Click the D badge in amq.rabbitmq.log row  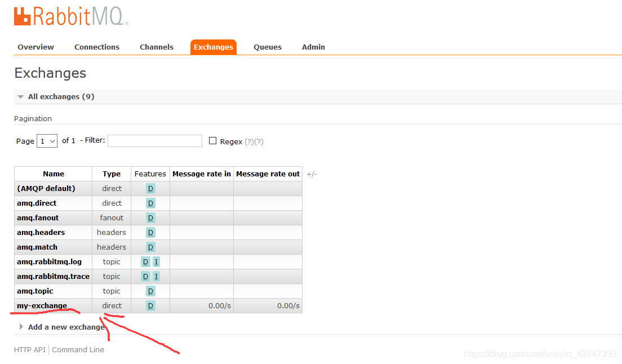(145, 262)
